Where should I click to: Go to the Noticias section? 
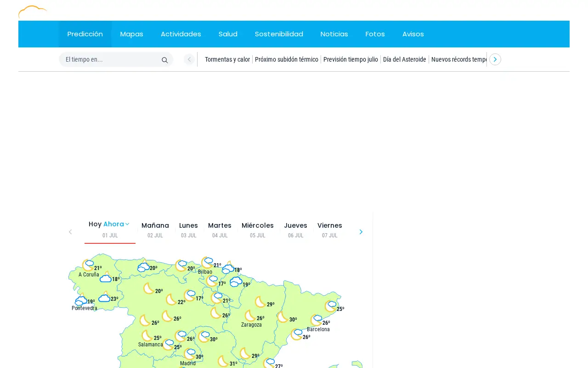pos(334,34)
